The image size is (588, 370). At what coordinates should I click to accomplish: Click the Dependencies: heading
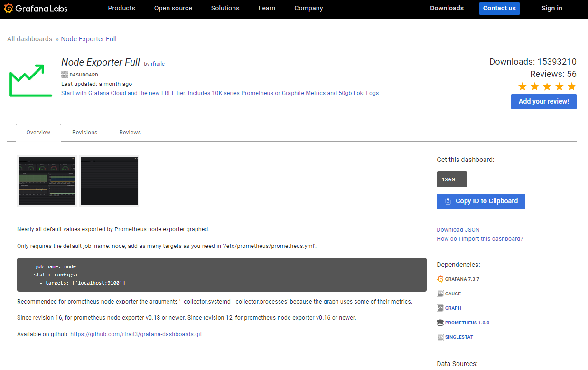[x=458, y=265]
